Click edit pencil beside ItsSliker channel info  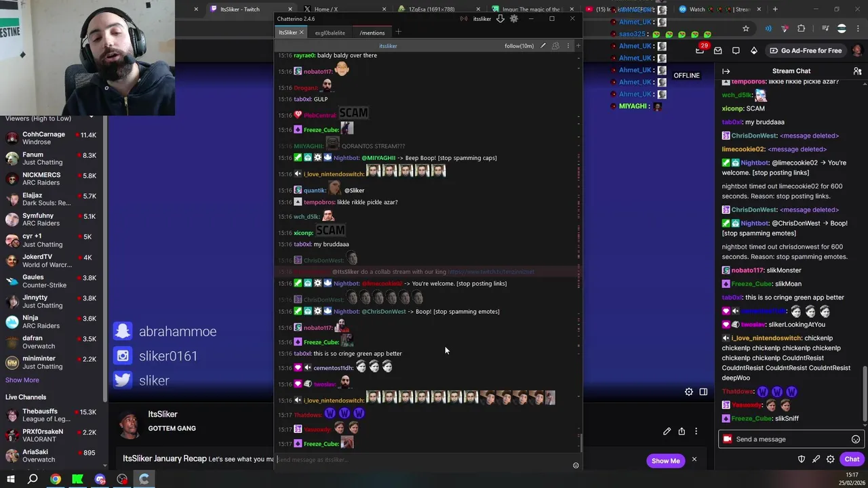point(667,431)
